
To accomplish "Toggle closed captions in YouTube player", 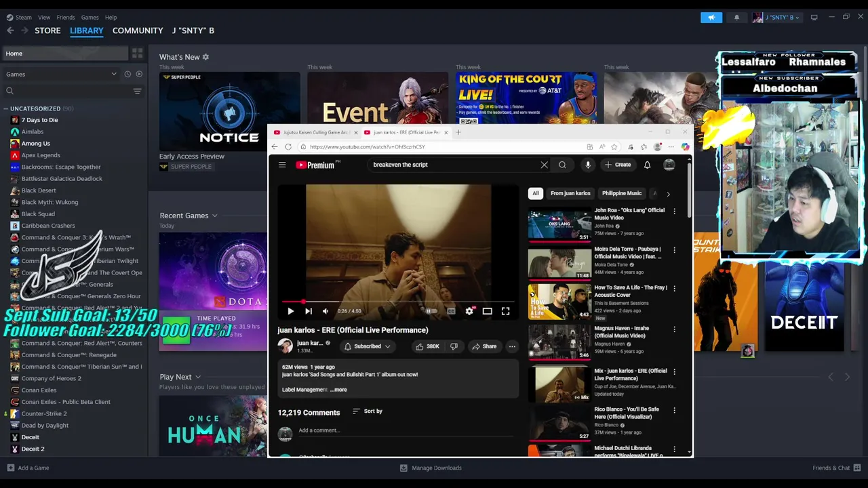I will tap(451, 311).
